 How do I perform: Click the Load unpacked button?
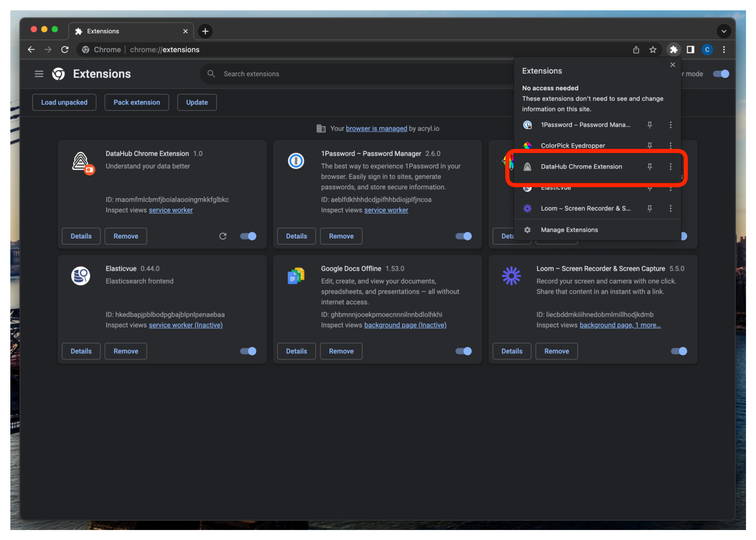[64, 102]
